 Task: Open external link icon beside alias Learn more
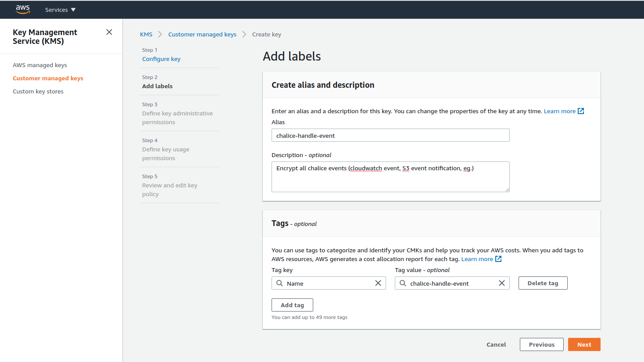tap(581, 111)
